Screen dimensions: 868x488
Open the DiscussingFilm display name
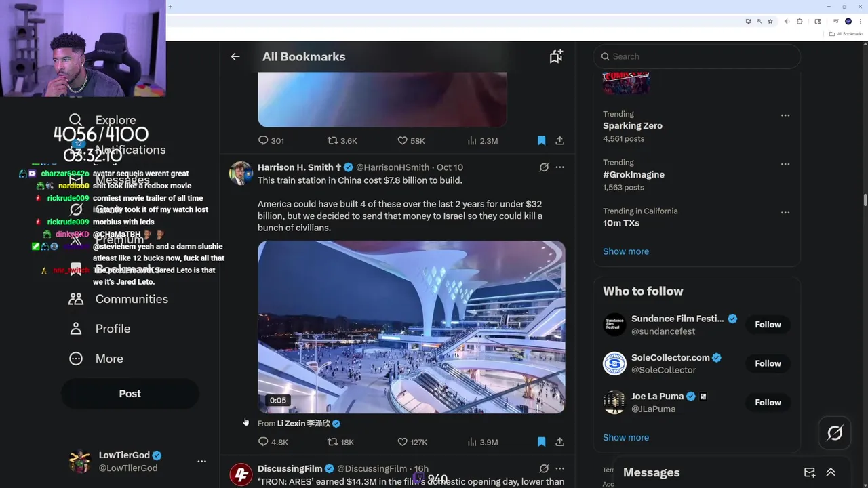[x=290, y=468]
